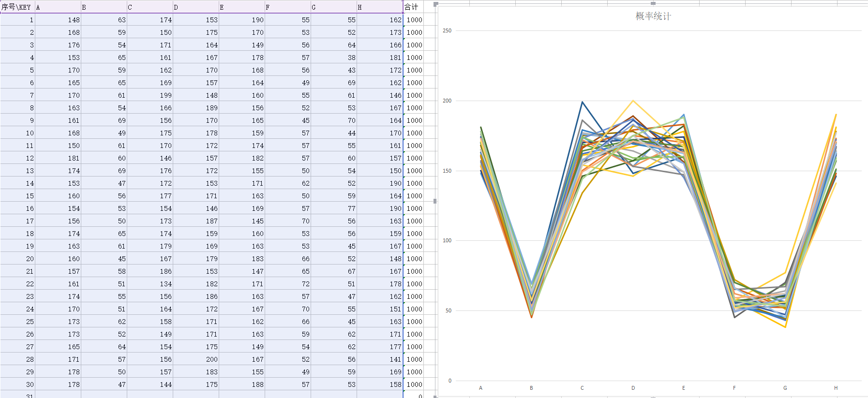The width and height of the screenshot is (868, 398).
Task: Select the 序号\KEY header cell
Action: click(17, 7)
